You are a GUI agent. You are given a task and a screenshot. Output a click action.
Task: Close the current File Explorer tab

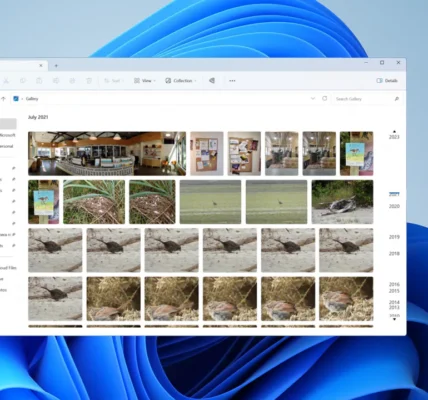41,66
